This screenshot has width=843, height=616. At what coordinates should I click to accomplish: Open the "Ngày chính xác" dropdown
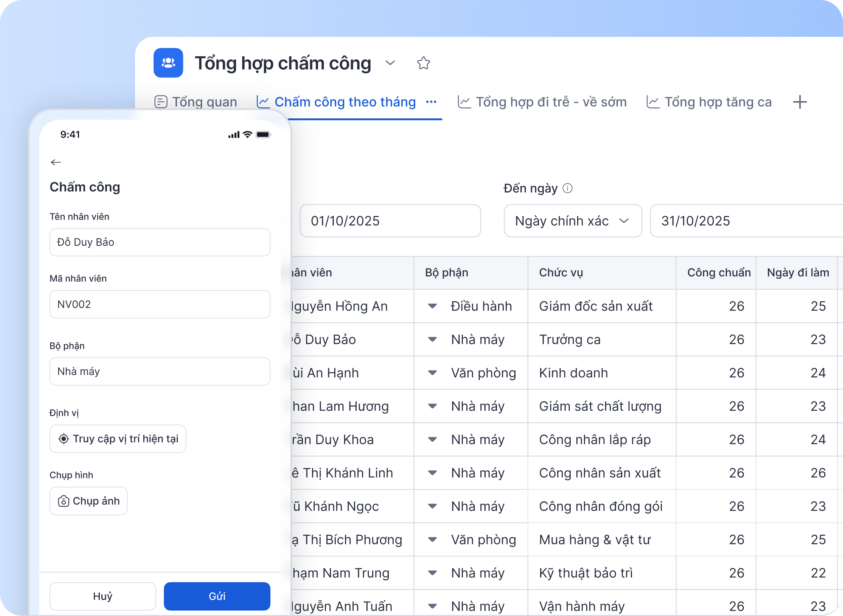point(572,221)
